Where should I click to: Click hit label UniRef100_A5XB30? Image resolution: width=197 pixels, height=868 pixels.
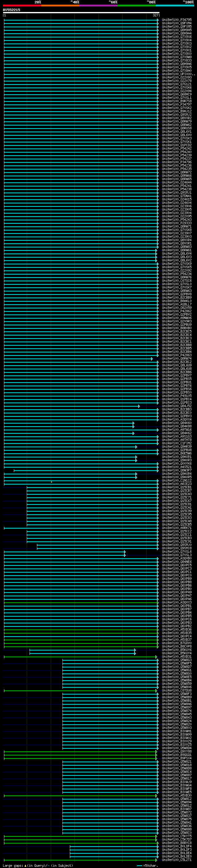pyautogui.click(x=176, y=796)
